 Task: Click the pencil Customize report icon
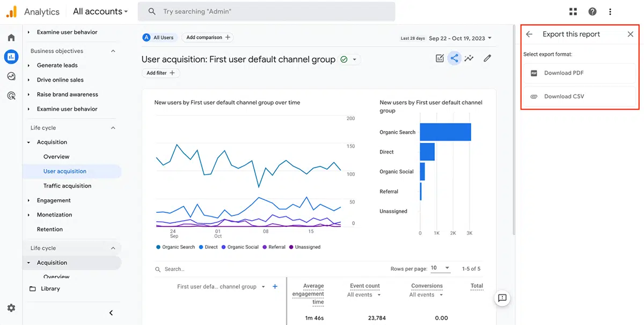487,58
